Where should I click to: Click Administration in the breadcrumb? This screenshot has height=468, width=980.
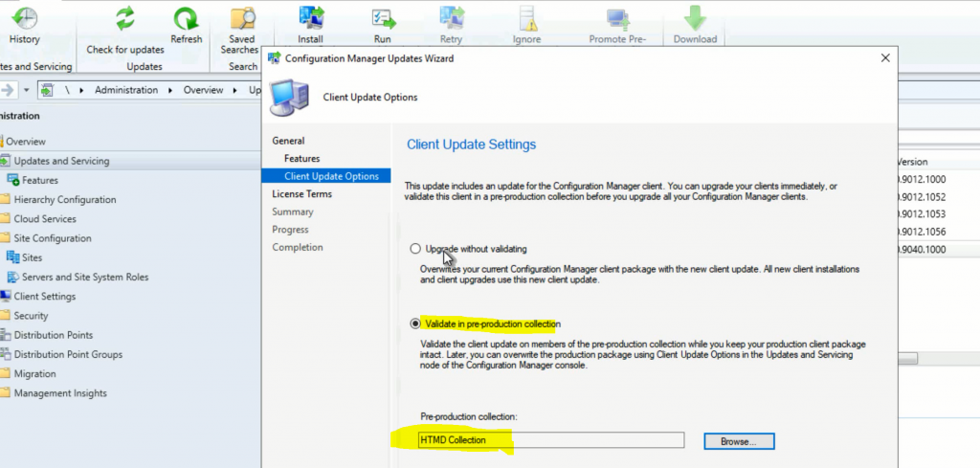(126, 90)
